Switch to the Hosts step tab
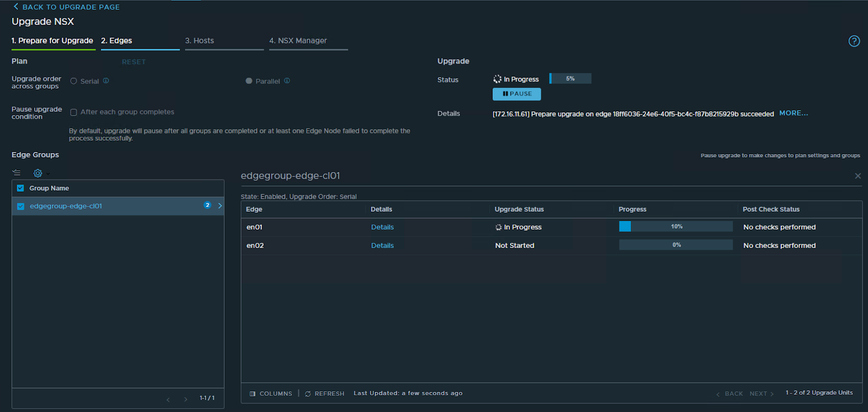 click(200, 41)
